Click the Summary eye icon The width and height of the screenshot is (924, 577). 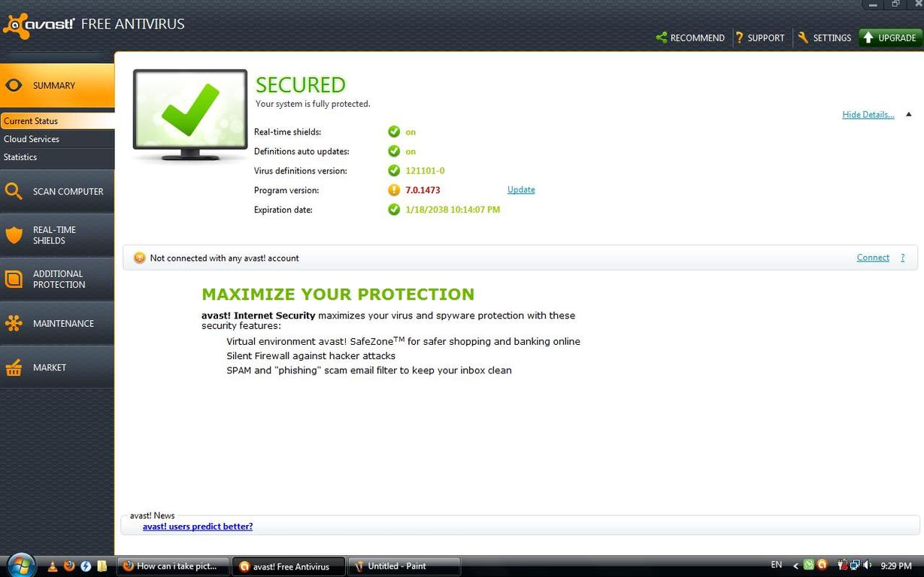tap(14, 86)
